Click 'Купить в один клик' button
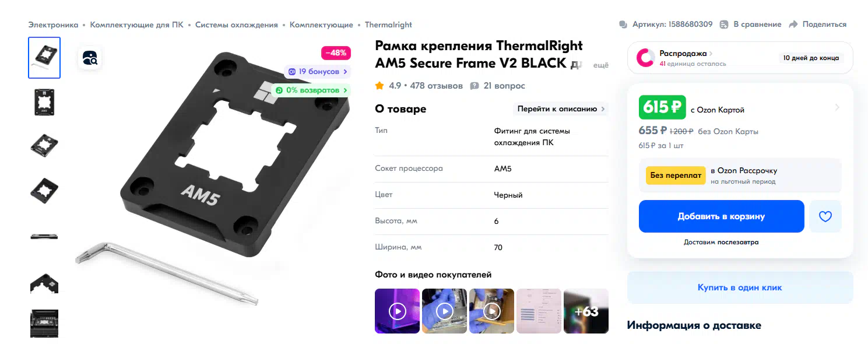Screen dimensions: 868x344 (740, 287)
